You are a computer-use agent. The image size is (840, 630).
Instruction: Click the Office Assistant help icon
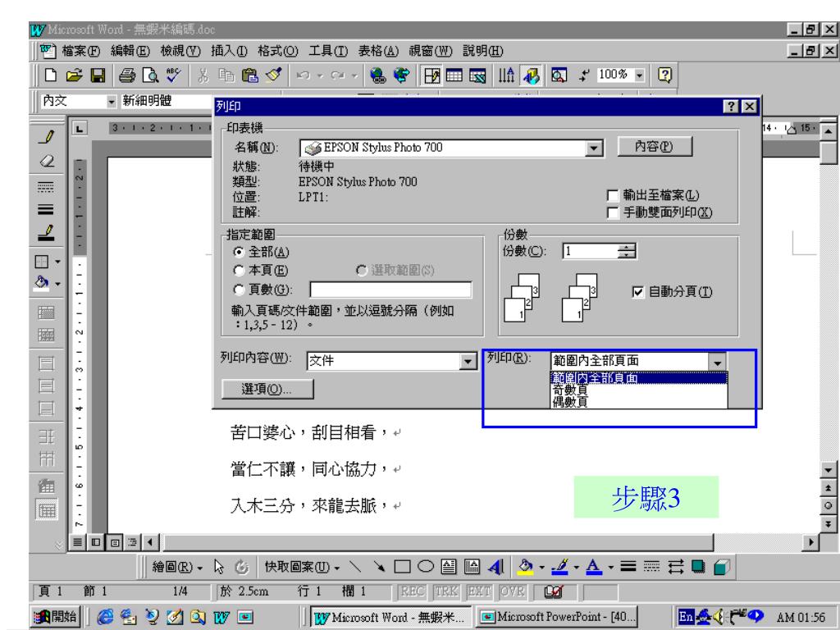click(x=664, y=75)
